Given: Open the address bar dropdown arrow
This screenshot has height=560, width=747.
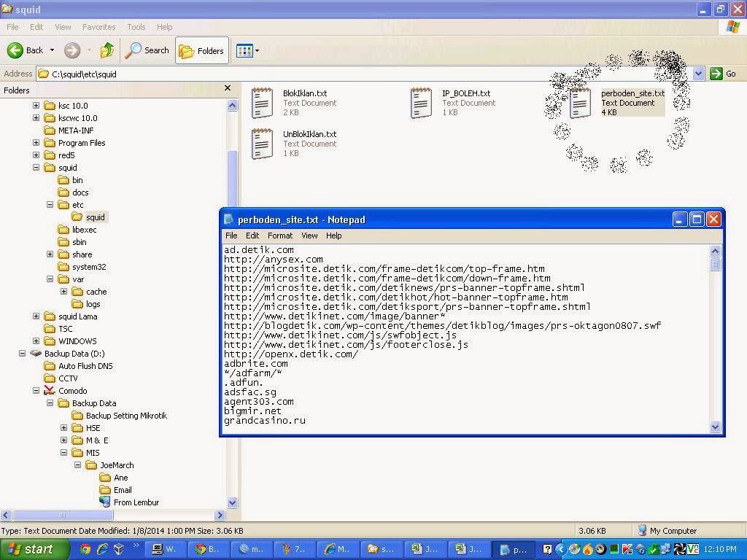Looking at the screenshot, I should (698, 74).
